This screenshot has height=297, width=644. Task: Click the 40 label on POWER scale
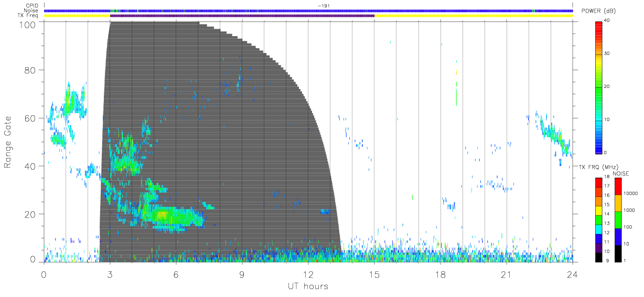pos(607,20)
